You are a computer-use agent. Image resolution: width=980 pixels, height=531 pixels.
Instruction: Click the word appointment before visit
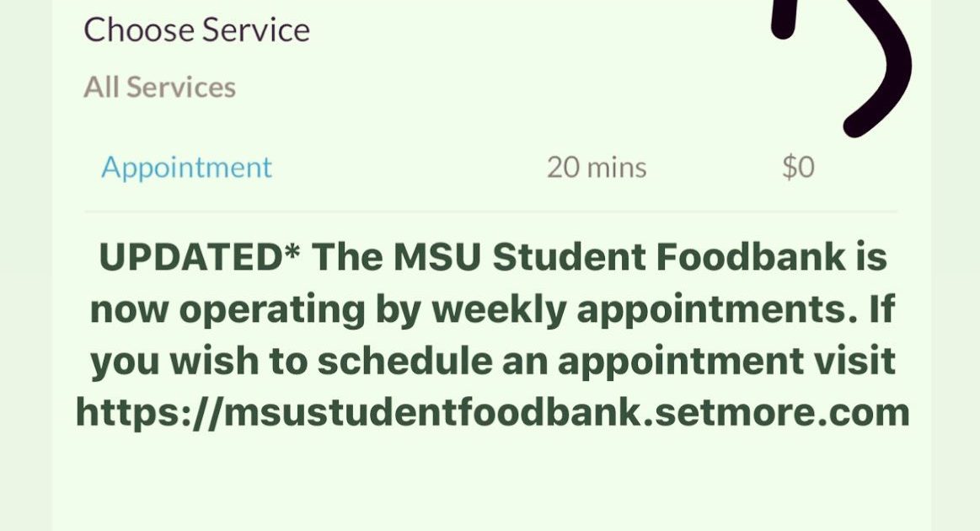[x=681, y=362]
